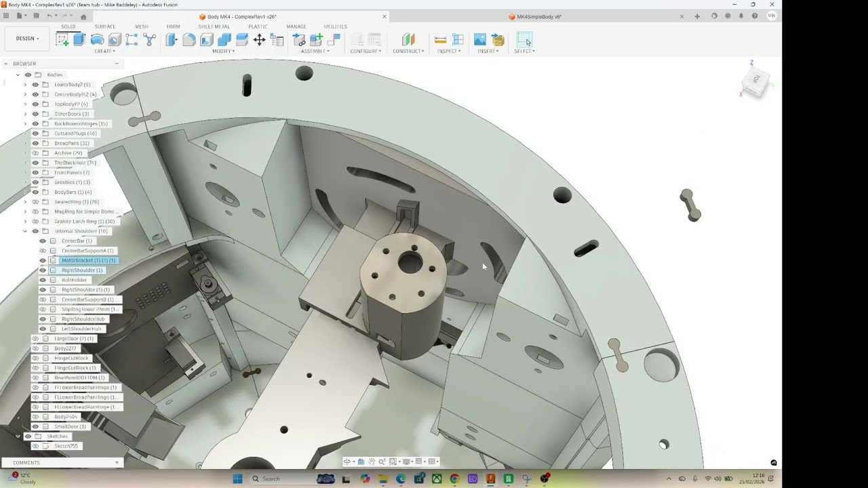Switch to the MESH tab

point(141,26)
